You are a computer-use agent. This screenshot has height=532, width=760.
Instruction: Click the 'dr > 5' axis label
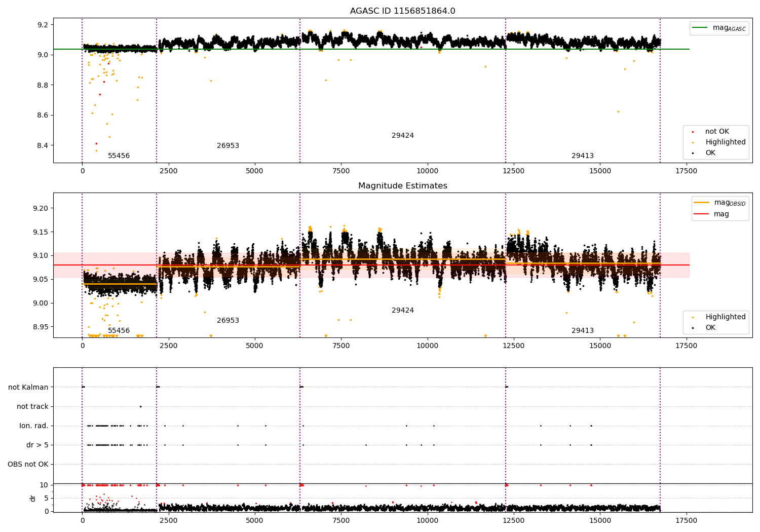pyautogui.click(x=37, y=445)
